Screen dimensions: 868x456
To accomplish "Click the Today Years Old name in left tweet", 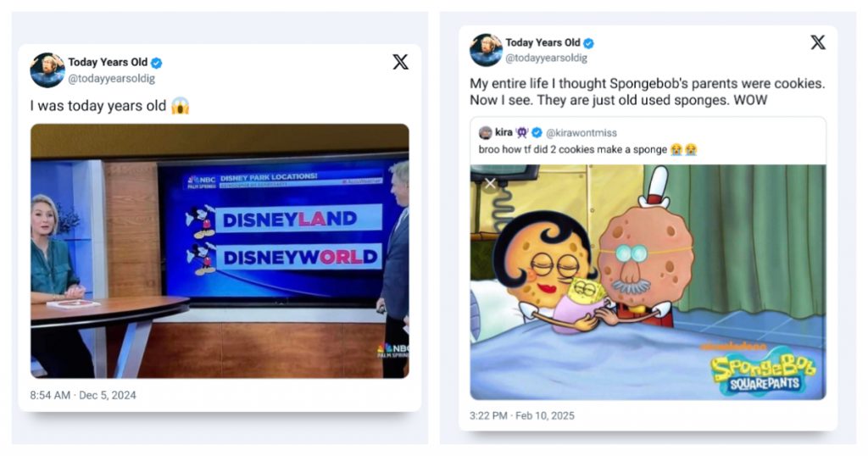I will tap(108, 62).
